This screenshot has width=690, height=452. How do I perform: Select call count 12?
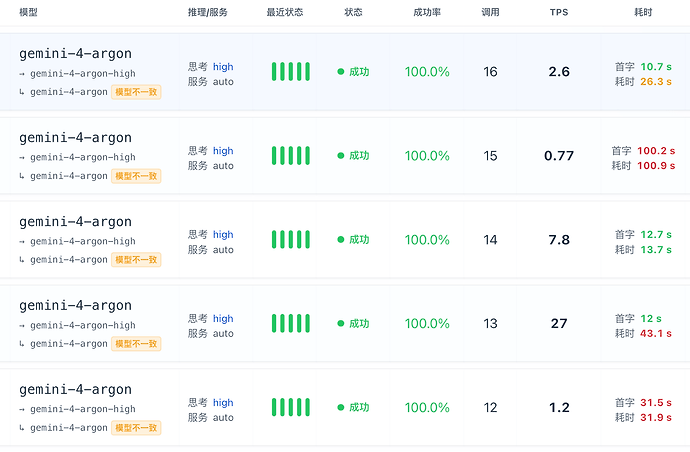pos(490,408)
